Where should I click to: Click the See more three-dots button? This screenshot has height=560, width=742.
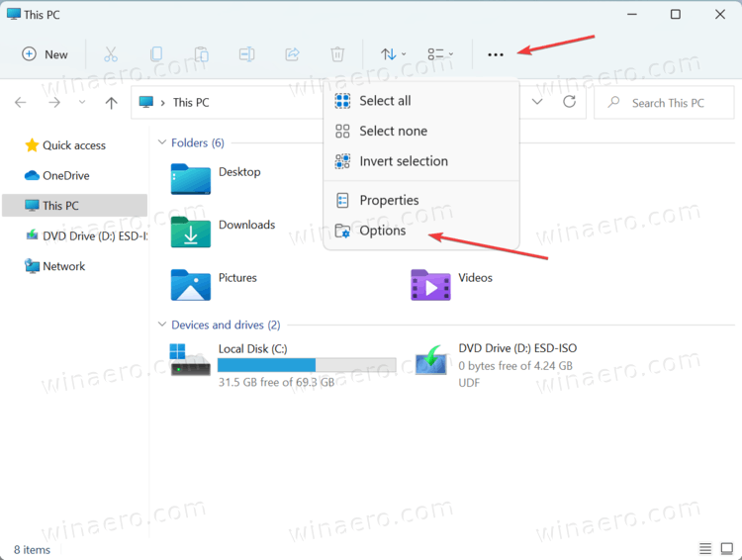tap(496, 54)
